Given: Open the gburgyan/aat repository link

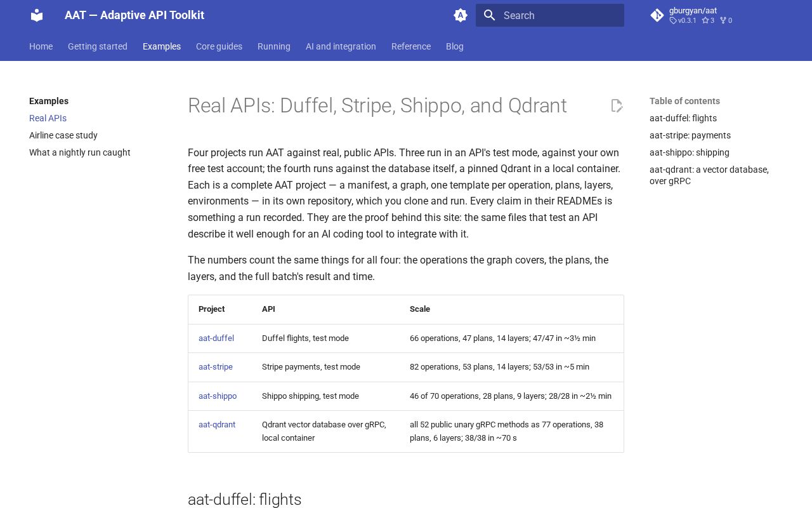Looking at the screenshot, I should click(x=700, y=15).
